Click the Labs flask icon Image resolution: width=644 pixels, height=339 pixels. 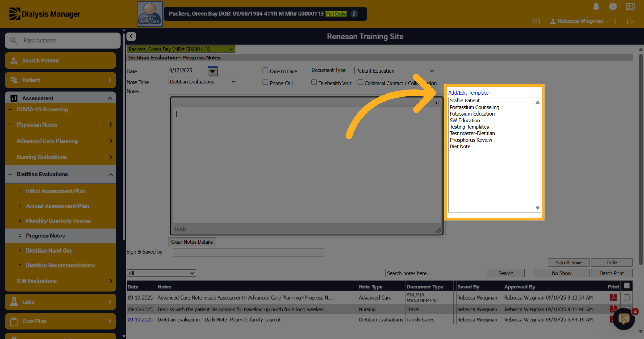[14, 302]
